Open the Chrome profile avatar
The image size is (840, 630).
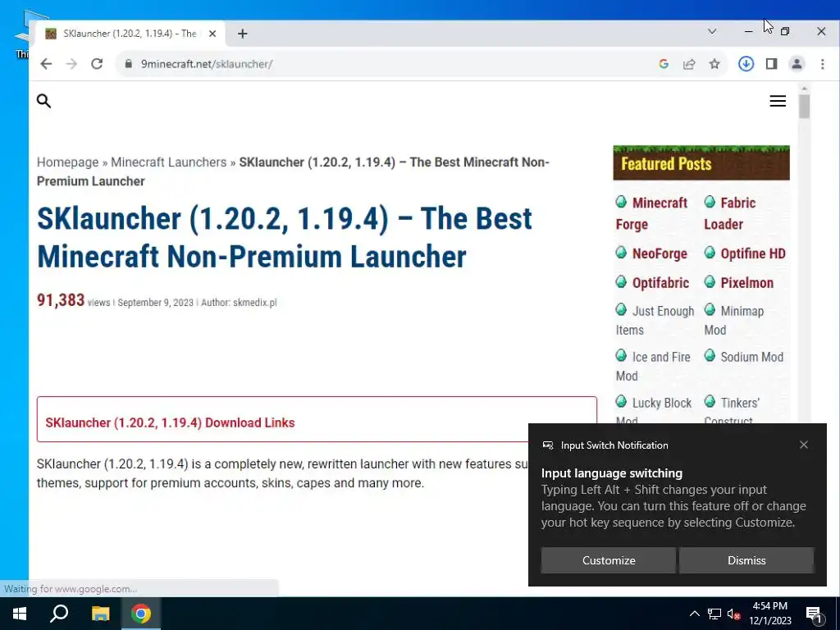[x=797, y=64]
